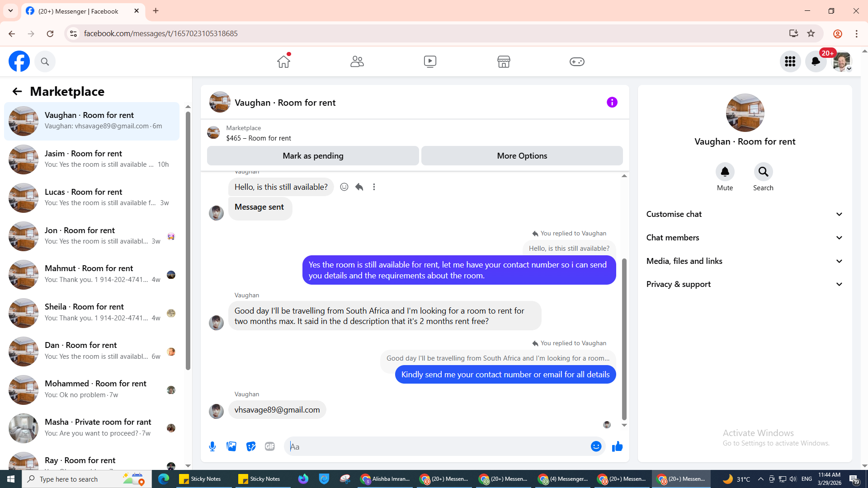Viewport: 868px width, 488px height.
Task: Click the More Options button
Action: [x=522, y=156]
